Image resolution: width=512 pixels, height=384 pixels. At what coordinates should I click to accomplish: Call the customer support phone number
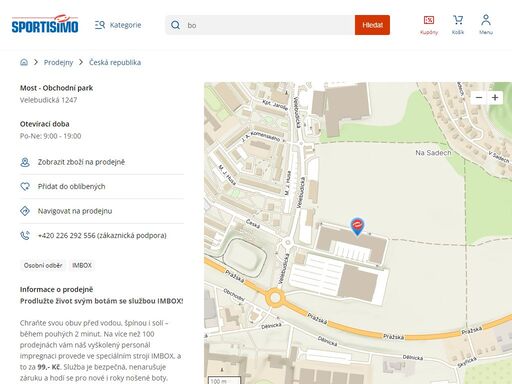click(x=102, y=235)
